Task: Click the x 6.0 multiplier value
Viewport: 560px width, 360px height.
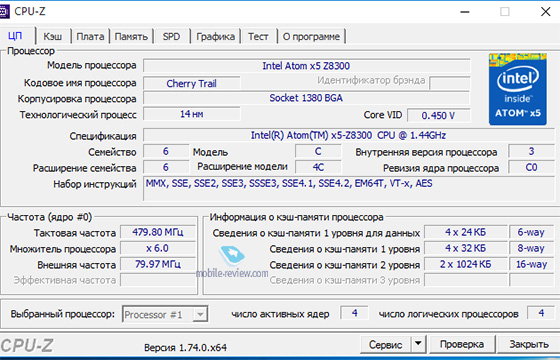Action: (158, 248)
